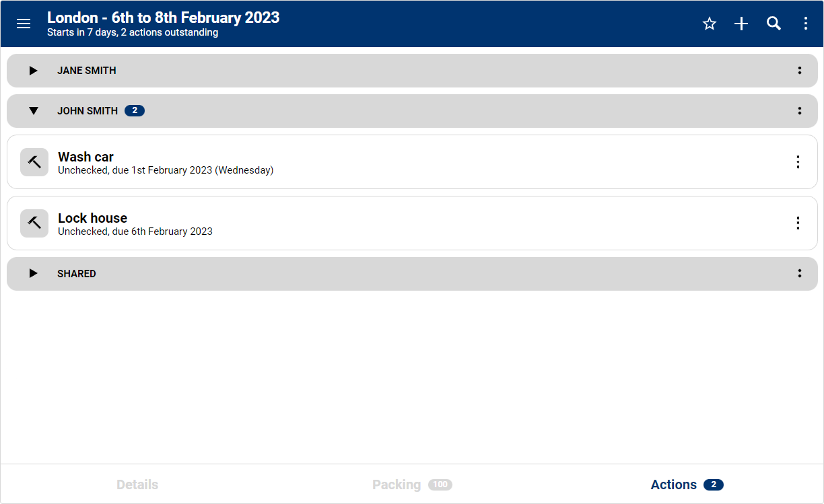This screenshot has width=824, height=504.
Task: Click the Wash car hammer icon
Action: [34, 162]
